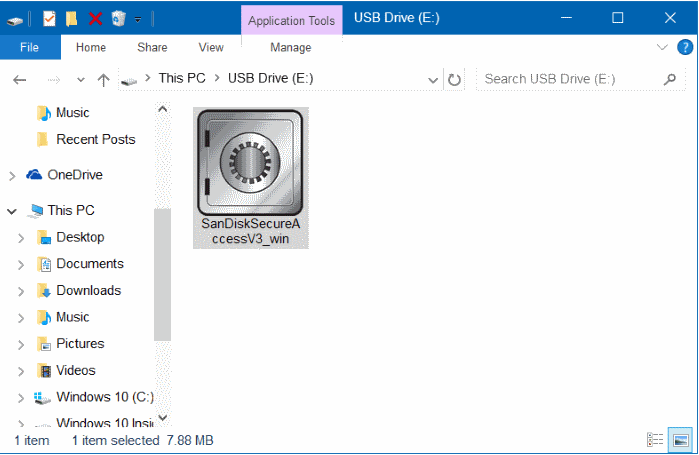The height and width of the screenshot is (455, 699).
Task: Select Windows 10 (C:) drive
Action: [105, 397]
